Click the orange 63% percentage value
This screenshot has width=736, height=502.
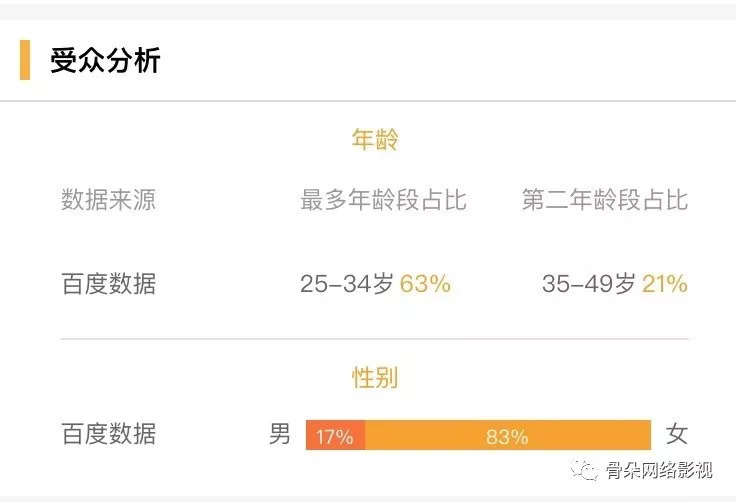[x=426, y=284]
